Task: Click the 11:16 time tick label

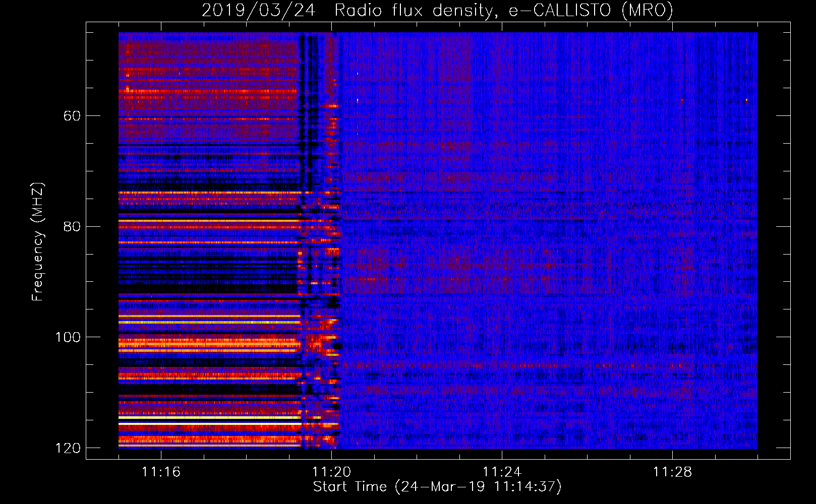Action: pos(161,472)
